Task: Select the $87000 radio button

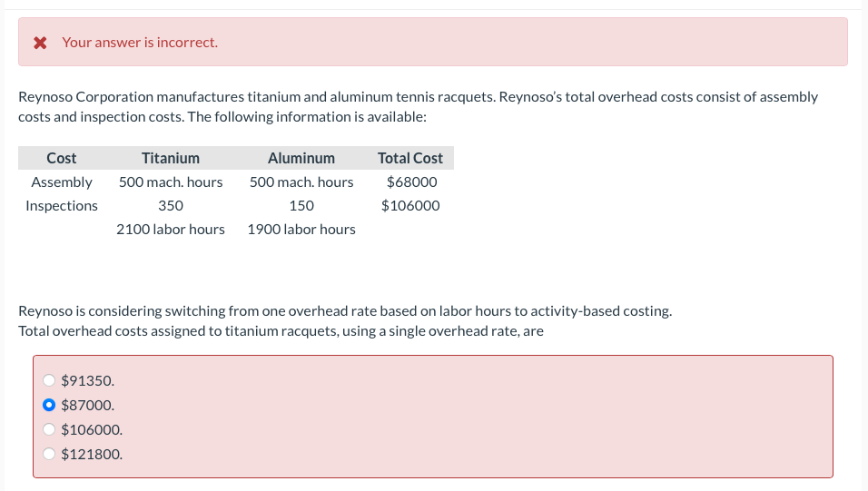Action: click(x=49, y=405)
